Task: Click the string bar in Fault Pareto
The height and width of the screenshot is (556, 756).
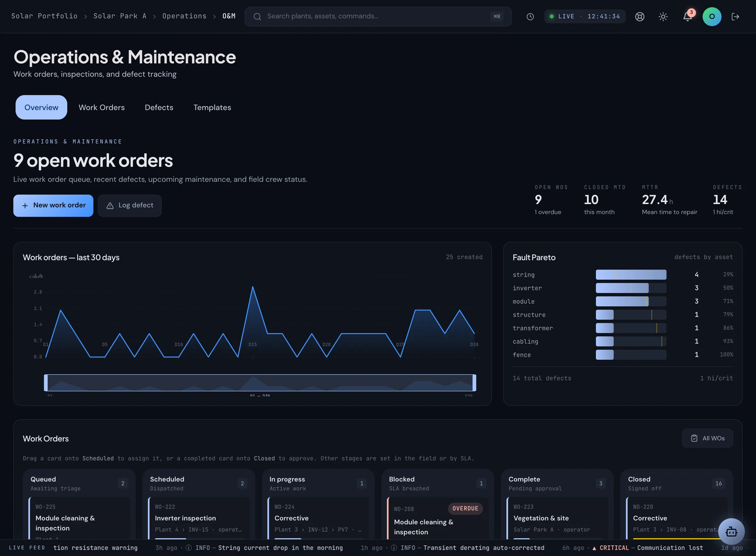Action: point(631,275)
